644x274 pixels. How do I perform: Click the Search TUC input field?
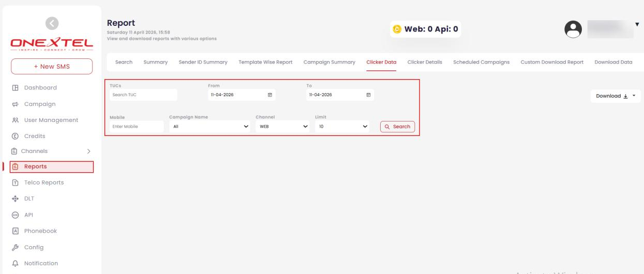143,95
